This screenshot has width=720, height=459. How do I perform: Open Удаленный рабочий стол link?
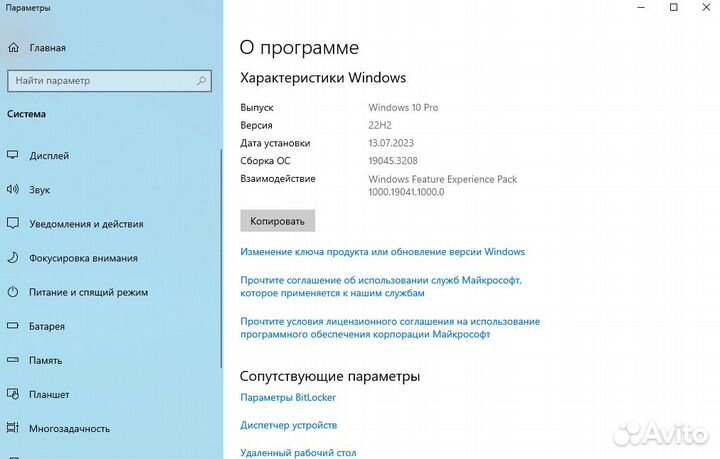click(298, 453)
